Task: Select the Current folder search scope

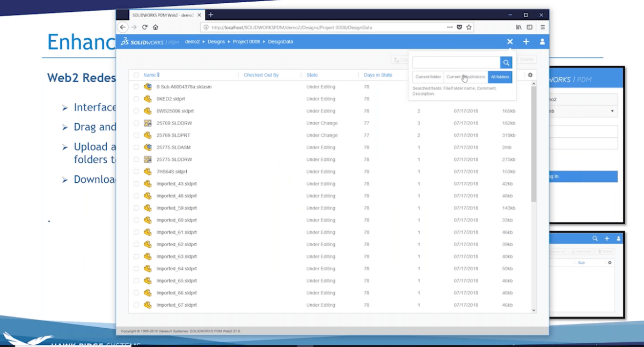Action: [428, 77]
